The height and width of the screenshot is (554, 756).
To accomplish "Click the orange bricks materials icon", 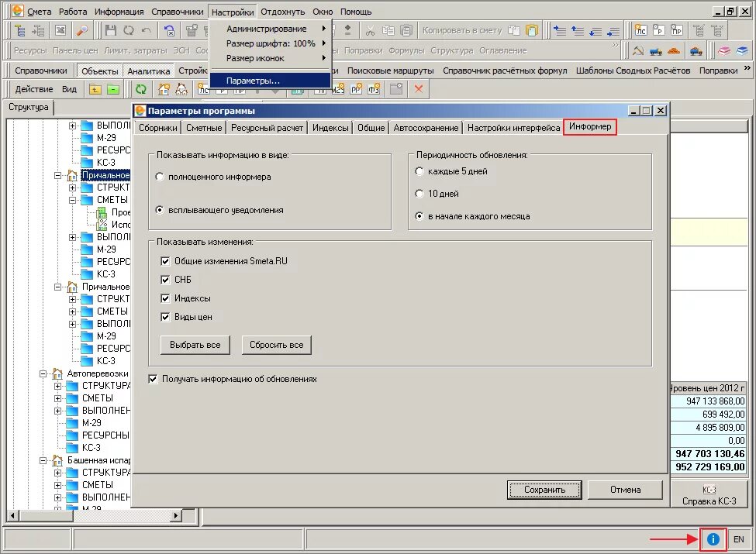I will (674, 50).
